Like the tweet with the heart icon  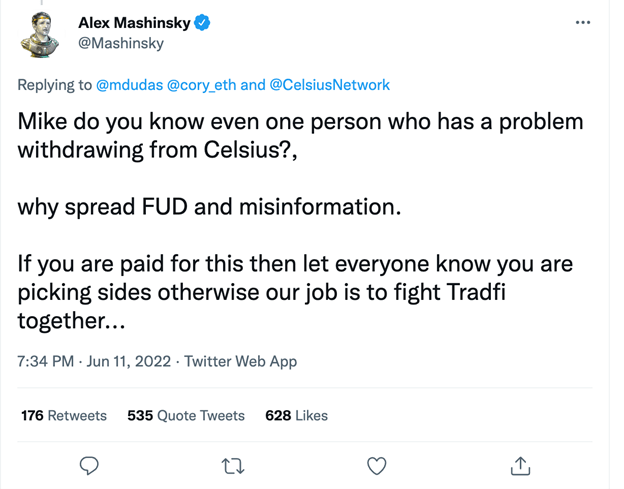coord(376,465)
